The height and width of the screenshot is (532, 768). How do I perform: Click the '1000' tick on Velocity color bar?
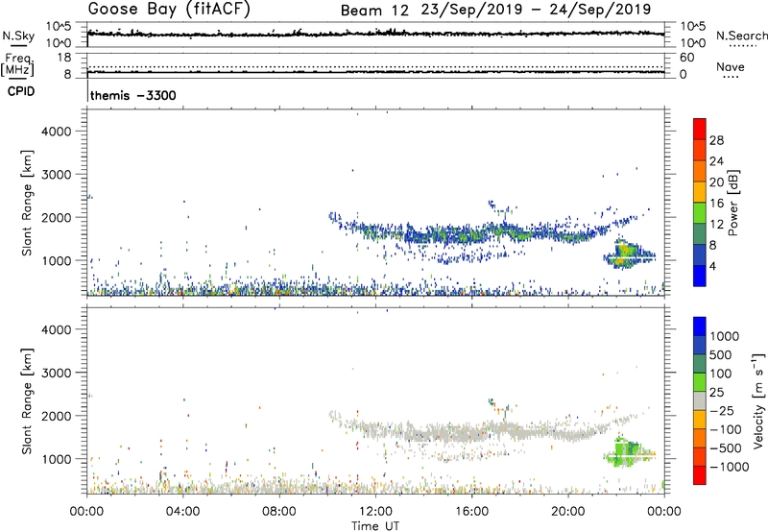coord(725,336)
